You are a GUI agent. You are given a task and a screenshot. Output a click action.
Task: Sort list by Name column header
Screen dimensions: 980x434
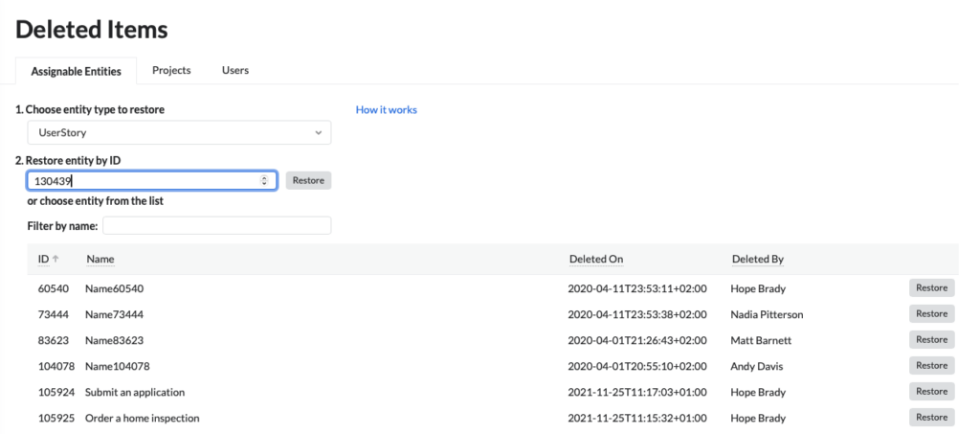tap(100, 259)
